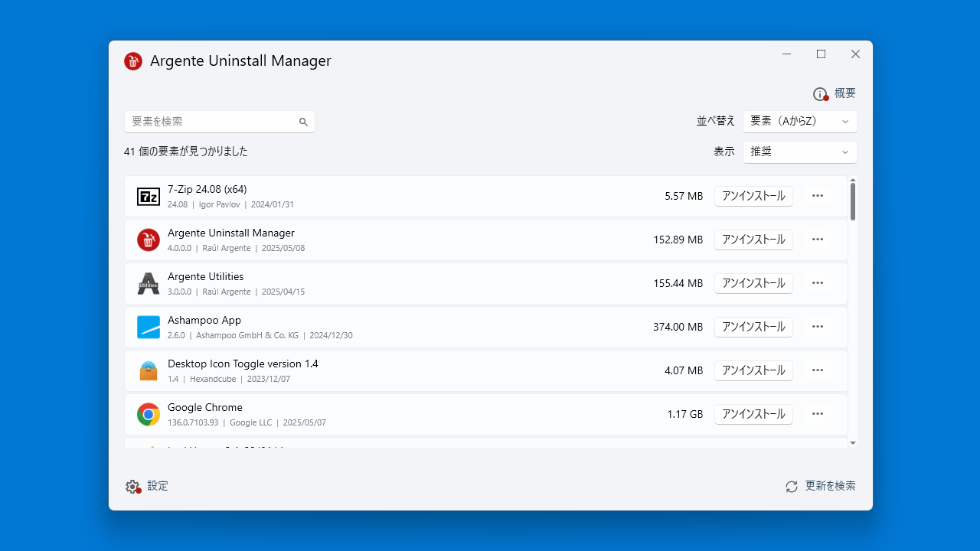Open more options for 7-Zip

point(818,196)
